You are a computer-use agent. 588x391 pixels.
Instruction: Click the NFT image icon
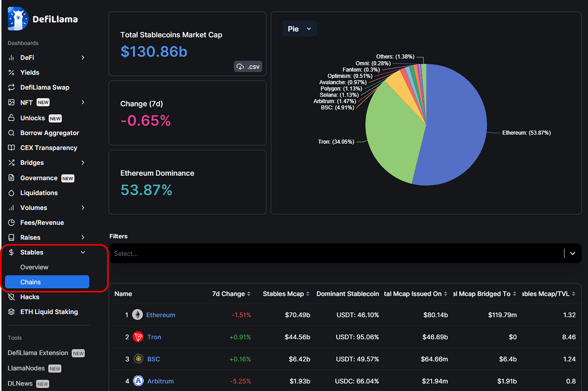11,102
